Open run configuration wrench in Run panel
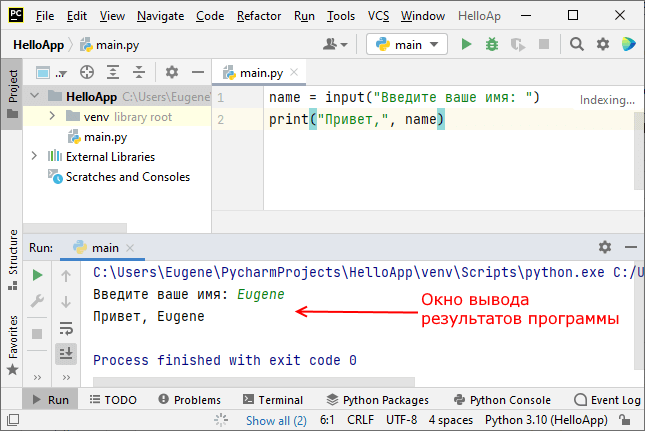645x431 pixels. tap(37, 301)
